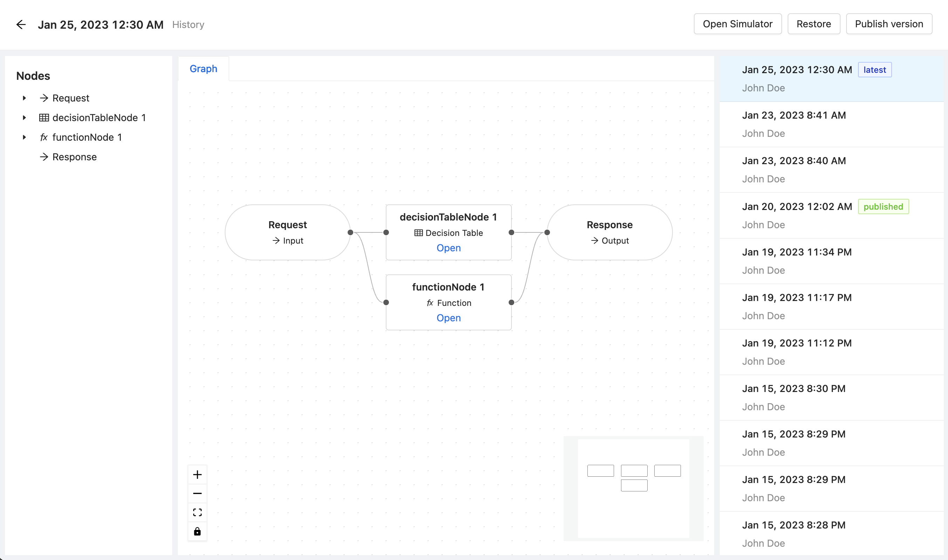
Task: Click decisionTableNode 1 input handle
Action: (386, 232)
